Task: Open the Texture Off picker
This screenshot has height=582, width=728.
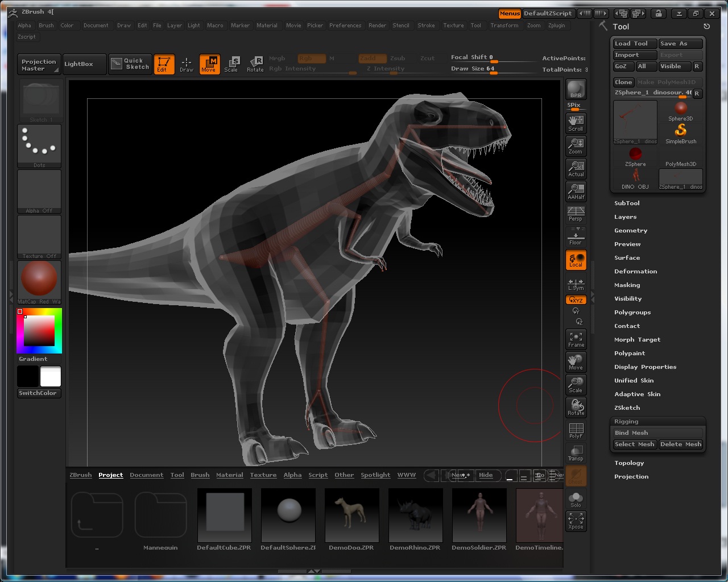Action: [39, 237]
